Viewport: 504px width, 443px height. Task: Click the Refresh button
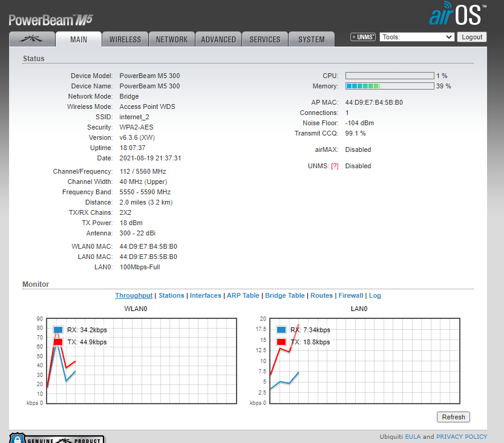[453, 417]
